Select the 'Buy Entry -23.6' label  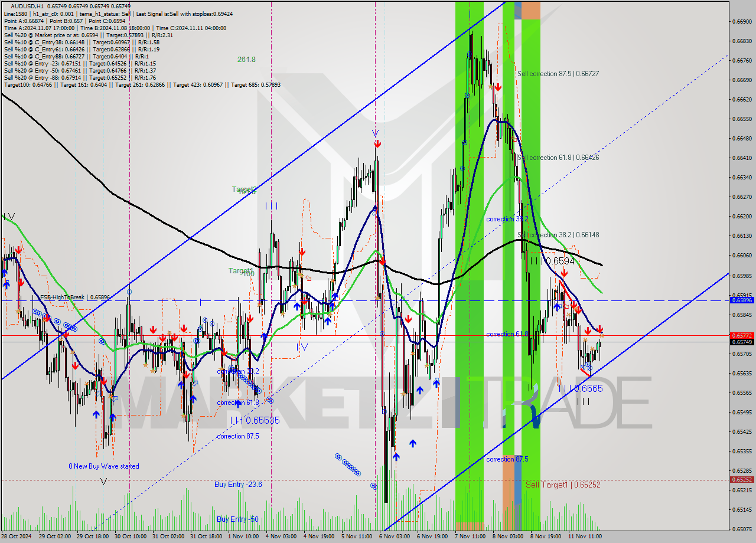[238, 485]
